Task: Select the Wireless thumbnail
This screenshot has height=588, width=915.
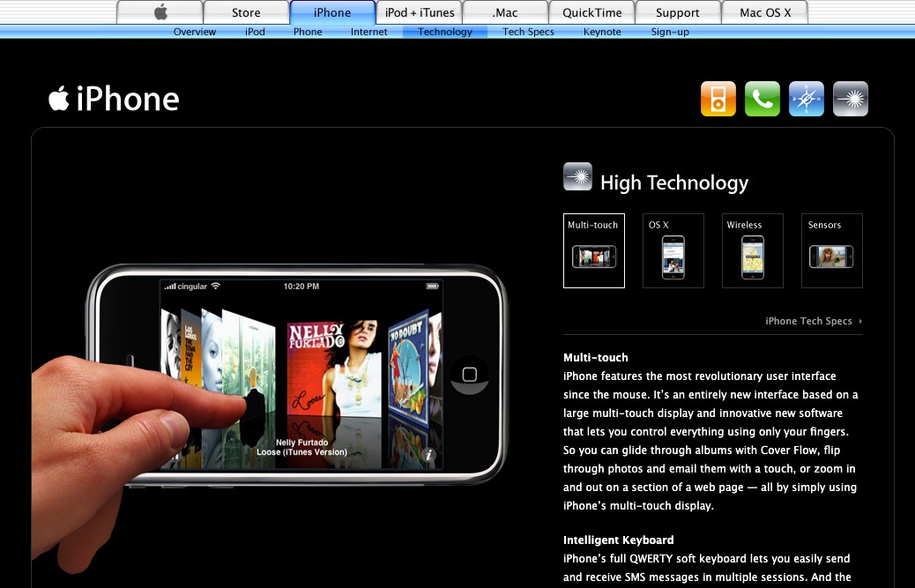Action: (753, 251)
